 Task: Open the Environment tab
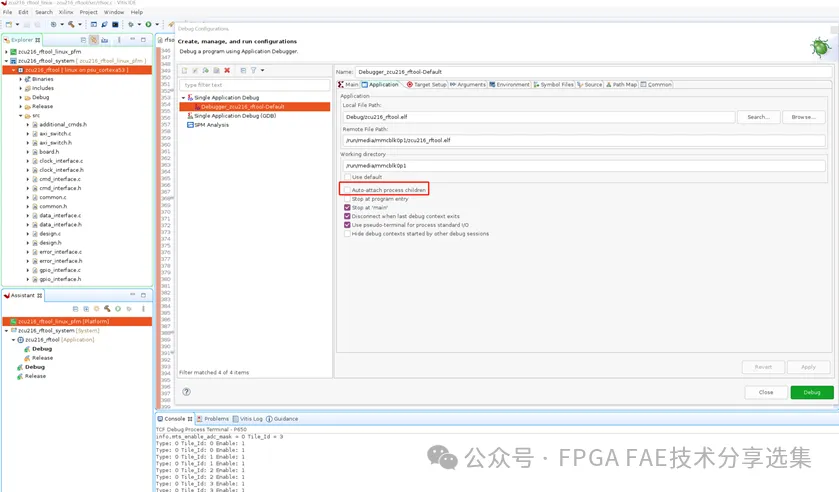509,85
